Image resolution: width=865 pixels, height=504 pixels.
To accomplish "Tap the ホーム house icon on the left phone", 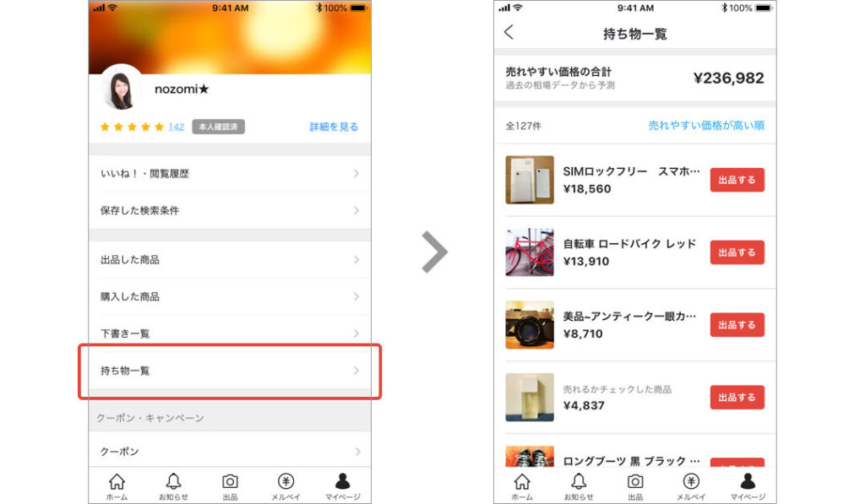I will click(x=117, y=481).
